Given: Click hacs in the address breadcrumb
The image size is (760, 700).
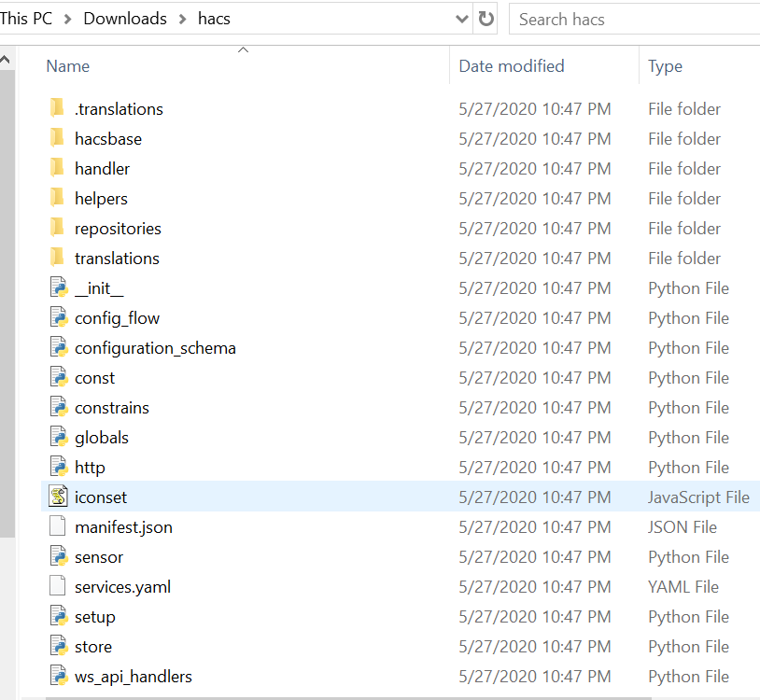Looking at the screenshot, I should [x=214, y=19].
